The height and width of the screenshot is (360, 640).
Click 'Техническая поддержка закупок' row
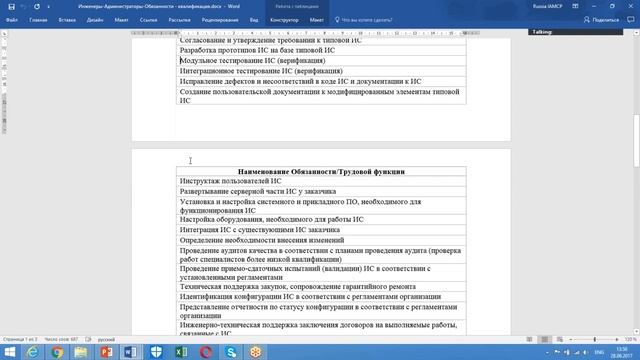click(x=321, y=287)
